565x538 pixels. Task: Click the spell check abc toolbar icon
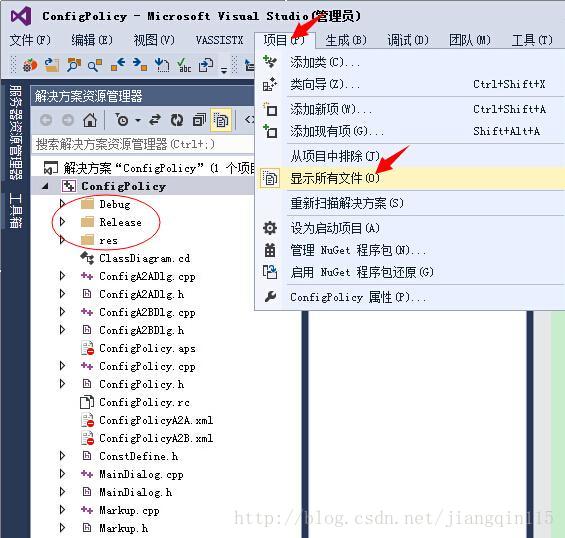click(x=184, y=65)
